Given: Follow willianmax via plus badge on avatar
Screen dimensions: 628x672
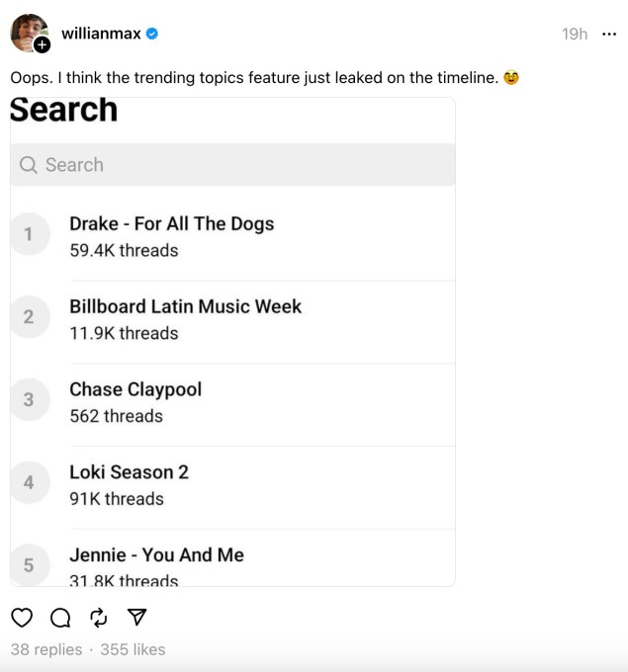Looking at the screenshot, I should click(42, 45).
